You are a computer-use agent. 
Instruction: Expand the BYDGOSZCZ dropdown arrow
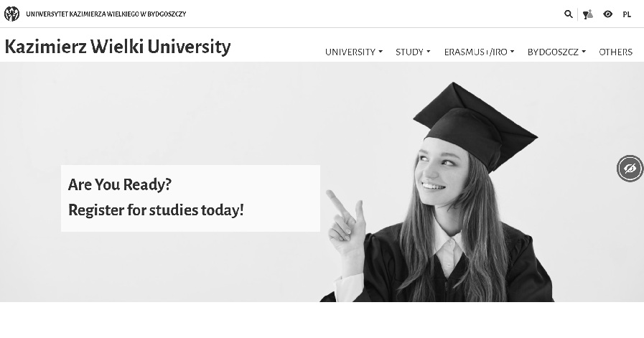584,52
